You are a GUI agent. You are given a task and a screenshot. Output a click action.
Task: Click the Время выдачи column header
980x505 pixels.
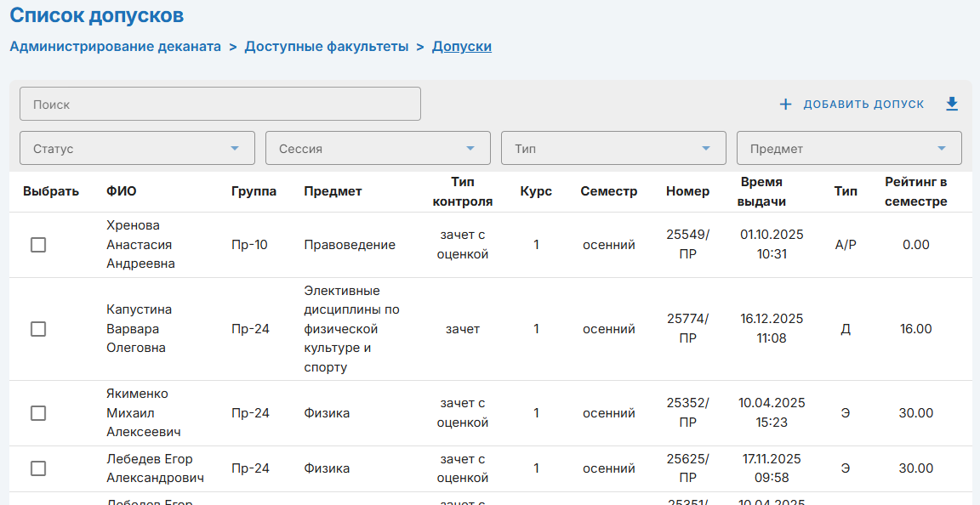coord(763,191)
